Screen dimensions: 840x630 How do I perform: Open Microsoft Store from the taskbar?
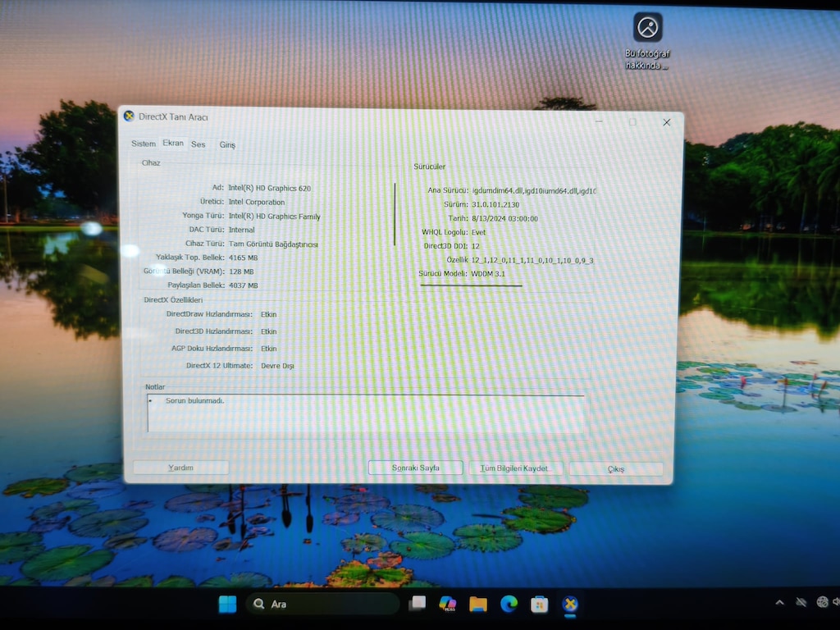[540, 605]
